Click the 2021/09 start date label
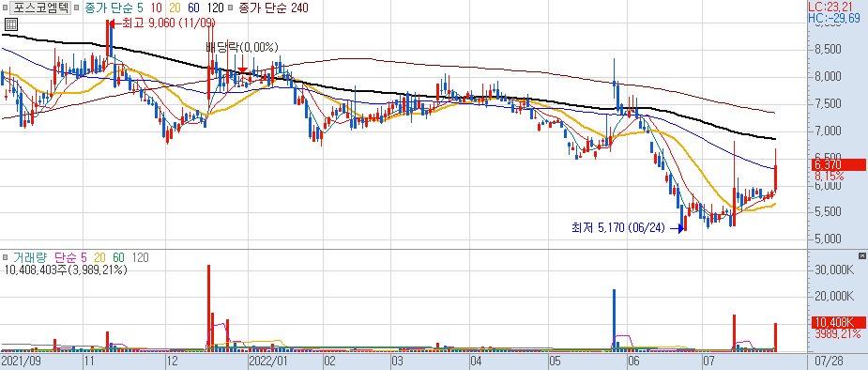This screenshot has height=370, width=868. pyautogui.click(x=21, y=362)
